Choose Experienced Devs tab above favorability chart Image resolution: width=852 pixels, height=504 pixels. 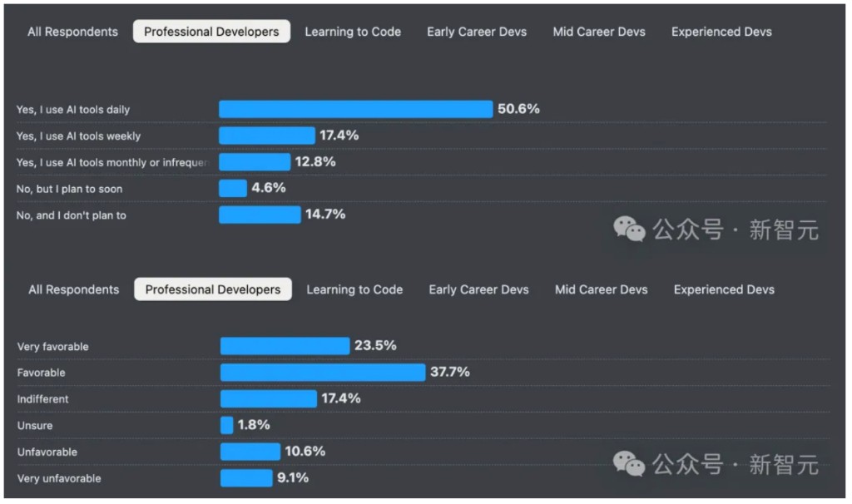(724, 289)
